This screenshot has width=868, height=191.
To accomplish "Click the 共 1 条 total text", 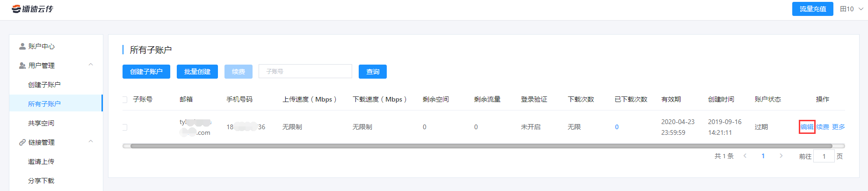I will [x=724, y=156].
